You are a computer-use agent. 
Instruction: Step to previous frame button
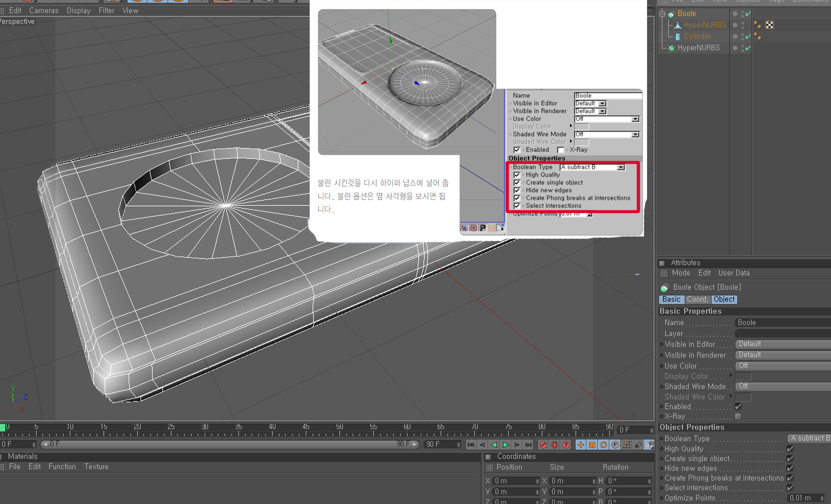(482, 445)
